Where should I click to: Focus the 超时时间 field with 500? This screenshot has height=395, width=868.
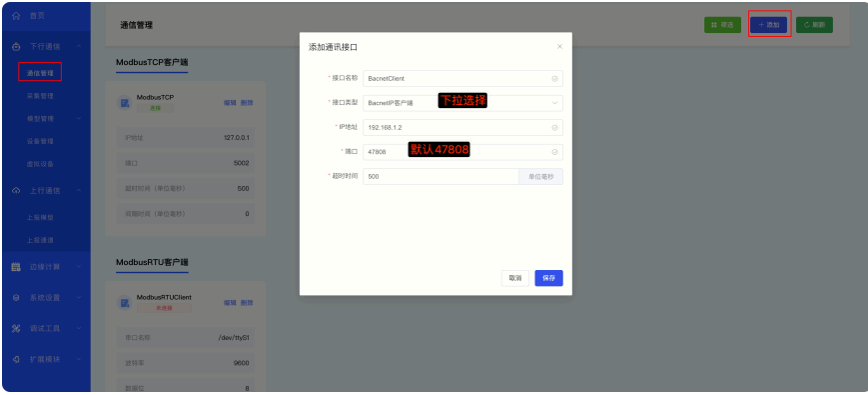pyautogui.click(x=440, y=177)
